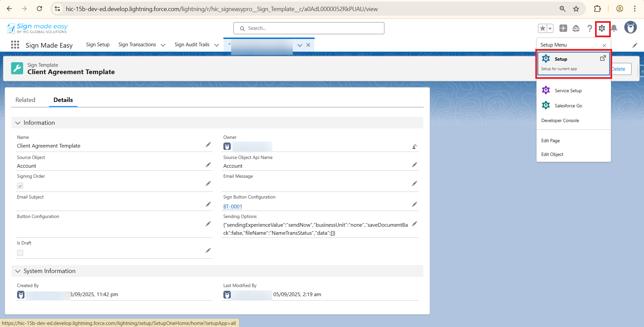Edit the Source Object Api Name pencil

click(415, 165)
